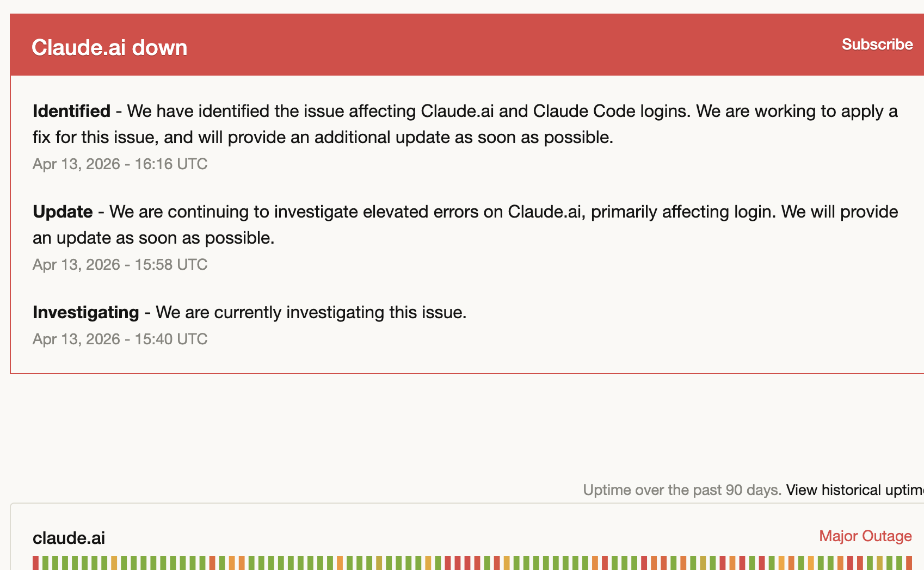Screen dimensions: 924x570
Task: Click the Update status heading
Action: (63, 212)
